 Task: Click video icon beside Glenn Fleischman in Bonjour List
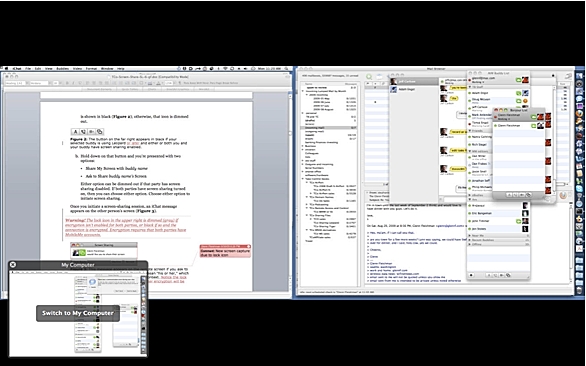(533, 126)
